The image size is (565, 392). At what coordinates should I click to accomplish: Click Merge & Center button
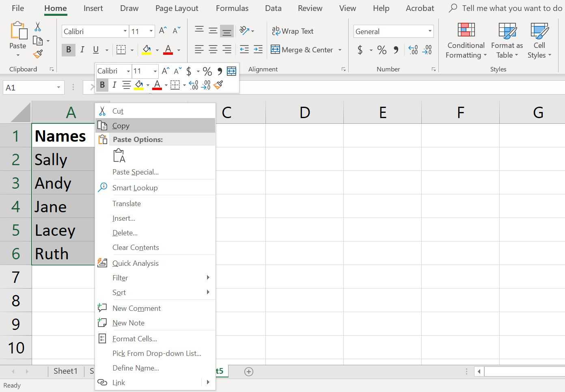click(302, 50)
